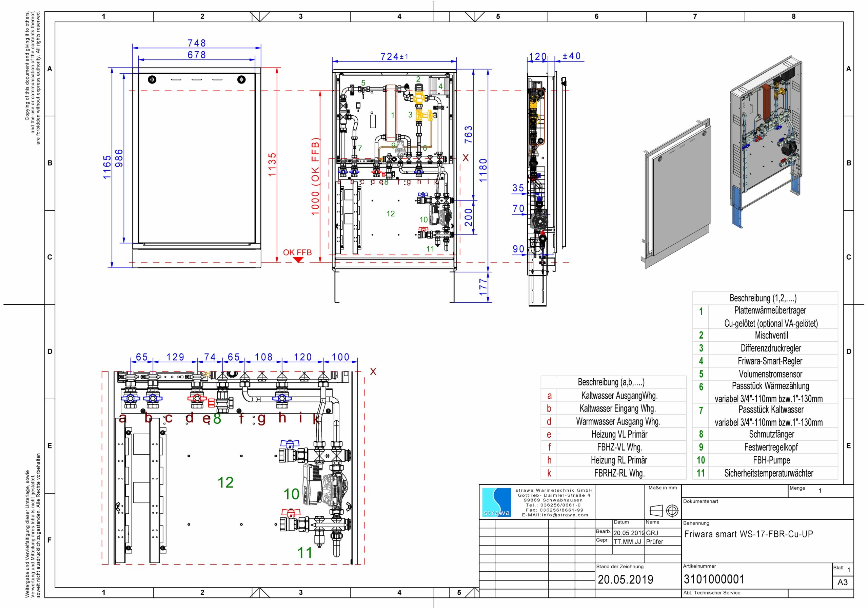This screenshot has height=609, width=868.
Task: Select the red 1000 (OK FFB) dimension
Action: (315, 176)
